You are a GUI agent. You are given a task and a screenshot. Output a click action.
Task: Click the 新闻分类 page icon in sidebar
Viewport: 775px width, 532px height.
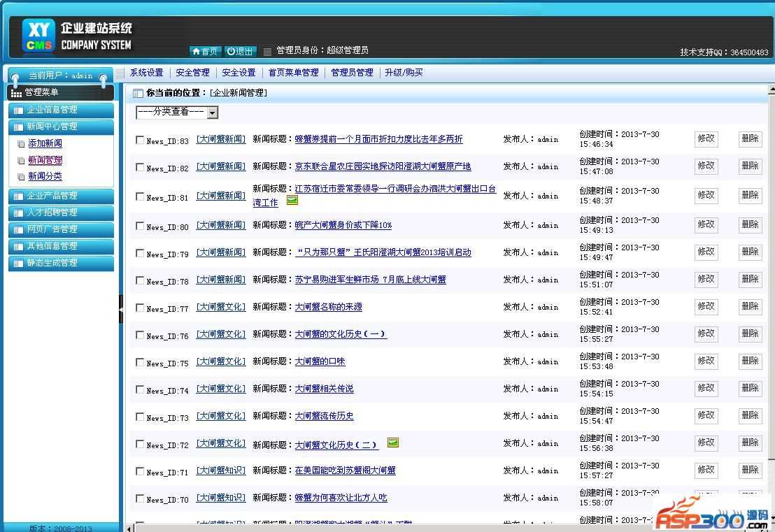(21, 178)
